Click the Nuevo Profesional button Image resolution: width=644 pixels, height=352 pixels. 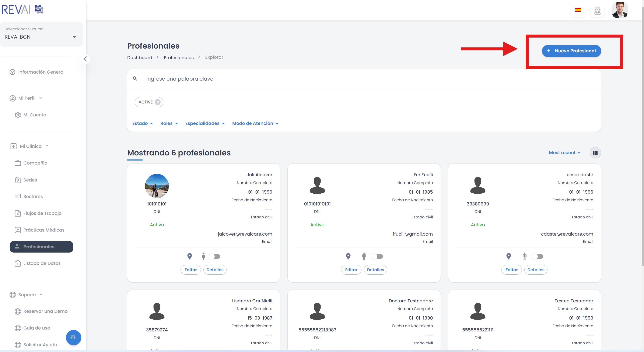coord(571,51)
